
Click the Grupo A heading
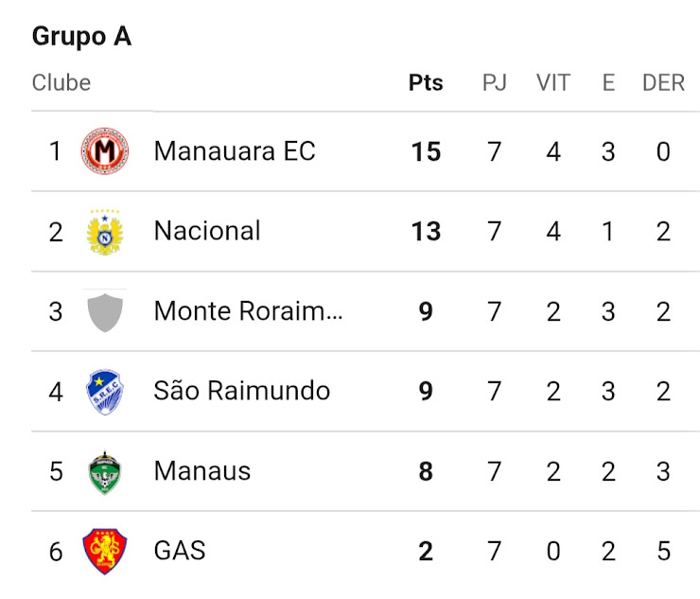coord(81,36)
